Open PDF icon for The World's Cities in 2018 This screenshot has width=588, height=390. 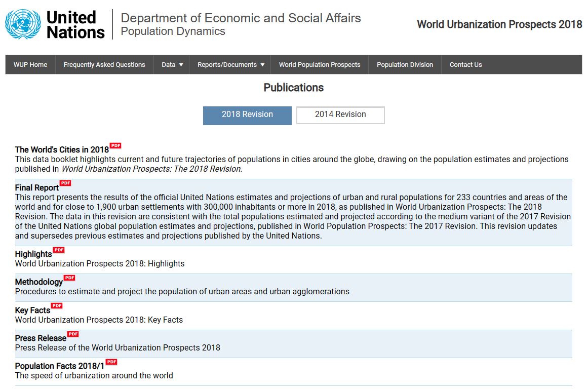point(115,146)
